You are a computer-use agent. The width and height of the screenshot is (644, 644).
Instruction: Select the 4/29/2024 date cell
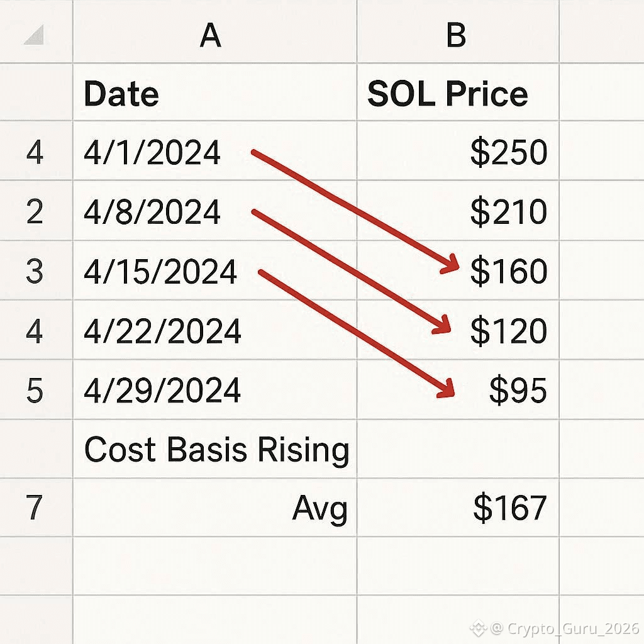pos(162,391)
